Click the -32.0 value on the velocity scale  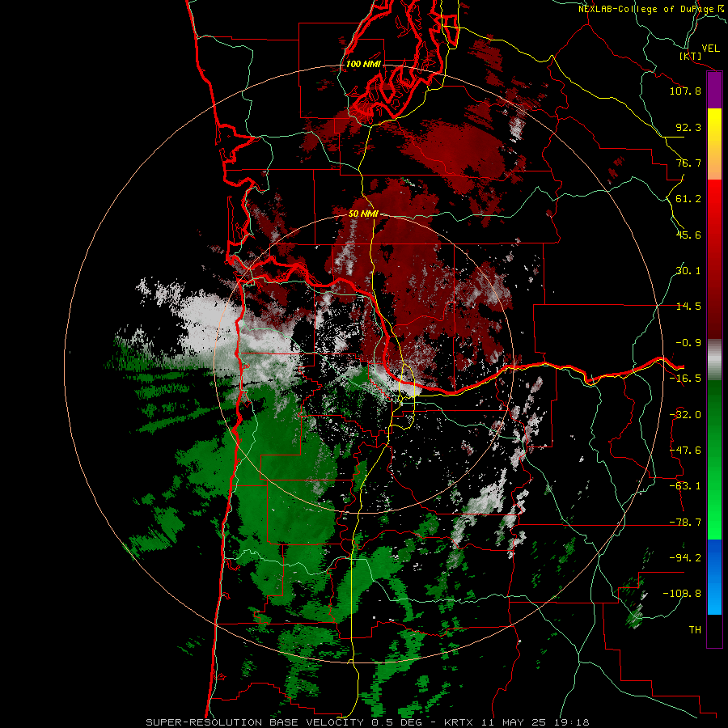point(685,415)
